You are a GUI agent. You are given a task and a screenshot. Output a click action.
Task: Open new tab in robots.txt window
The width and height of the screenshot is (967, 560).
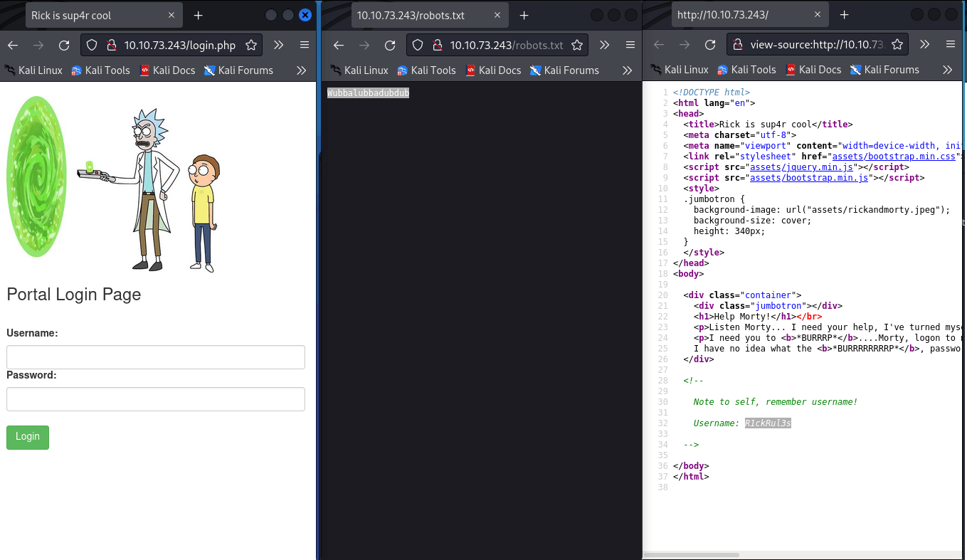pos(524,15)
